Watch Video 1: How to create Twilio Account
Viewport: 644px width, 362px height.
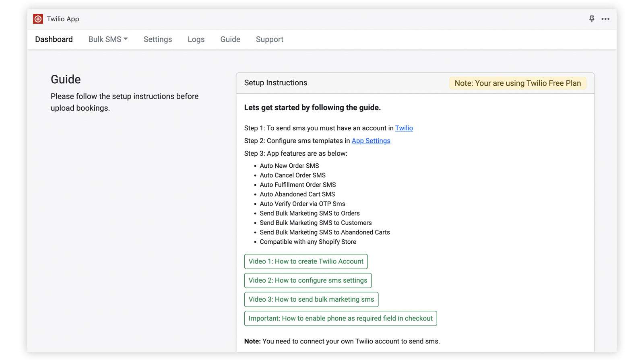[x=305, y=261]
